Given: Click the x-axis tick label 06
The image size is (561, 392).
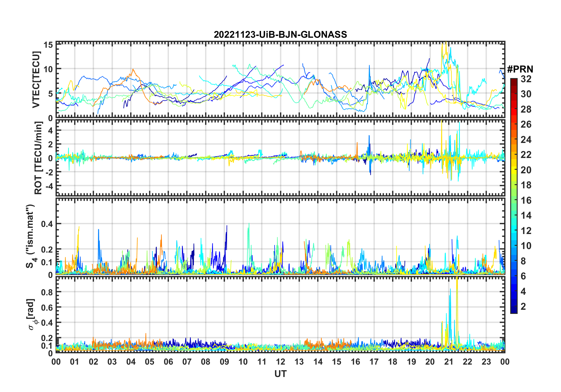Looking at the screenshot, I should tap(168, 362).
